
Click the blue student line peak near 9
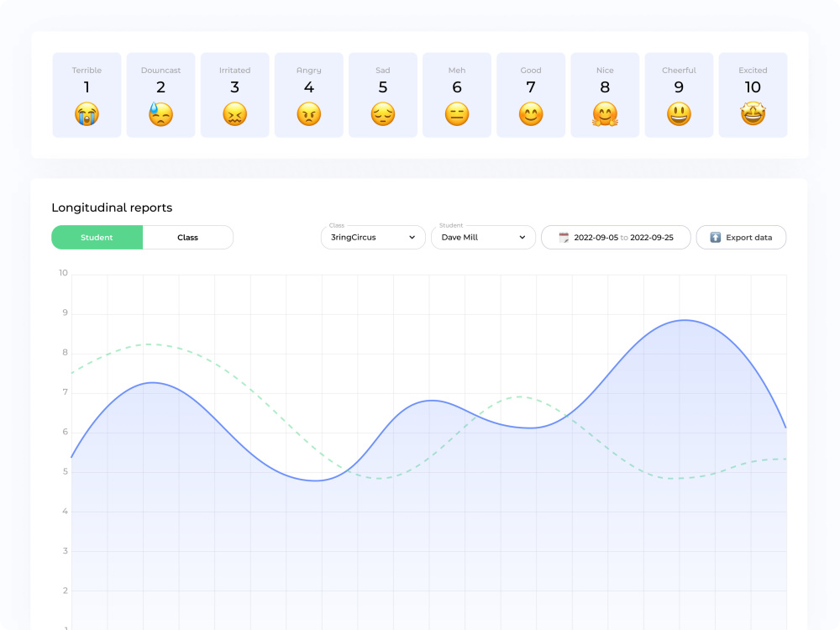tap(685, 320)
